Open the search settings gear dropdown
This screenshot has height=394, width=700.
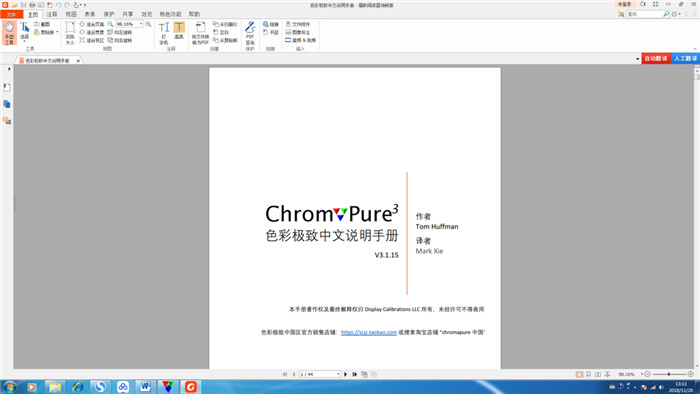point(676,14)
